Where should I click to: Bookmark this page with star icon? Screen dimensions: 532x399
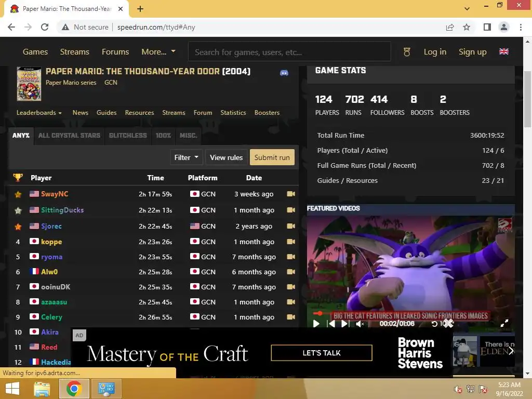(x=467, y=27)
